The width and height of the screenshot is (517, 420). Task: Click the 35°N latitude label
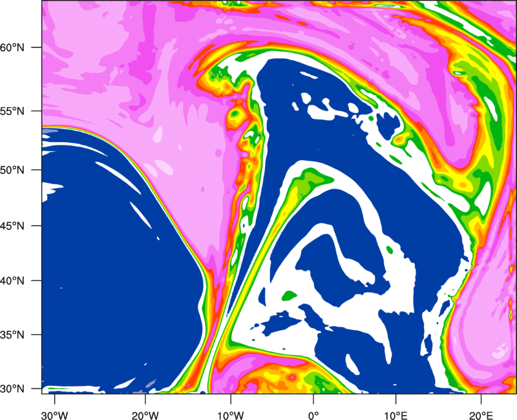click(x=12, y=335)
